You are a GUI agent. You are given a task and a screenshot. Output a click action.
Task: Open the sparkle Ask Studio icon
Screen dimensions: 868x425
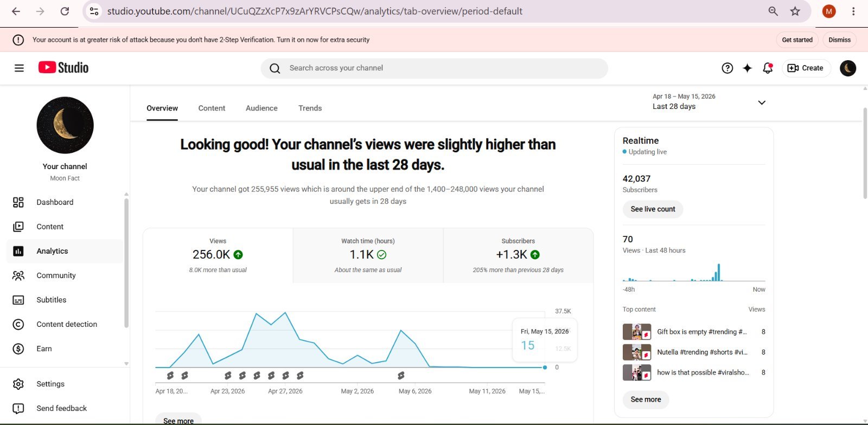point(748,68)
